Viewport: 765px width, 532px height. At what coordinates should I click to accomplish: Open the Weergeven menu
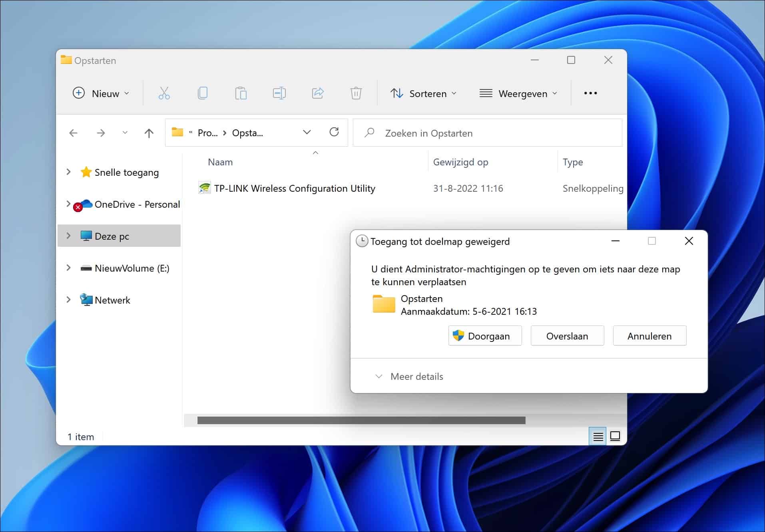tap(518, 93)
